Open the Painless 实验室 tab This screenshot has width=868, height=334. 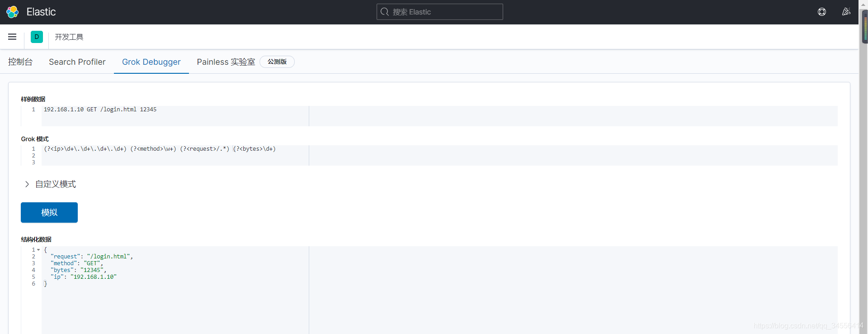point(226,62)
